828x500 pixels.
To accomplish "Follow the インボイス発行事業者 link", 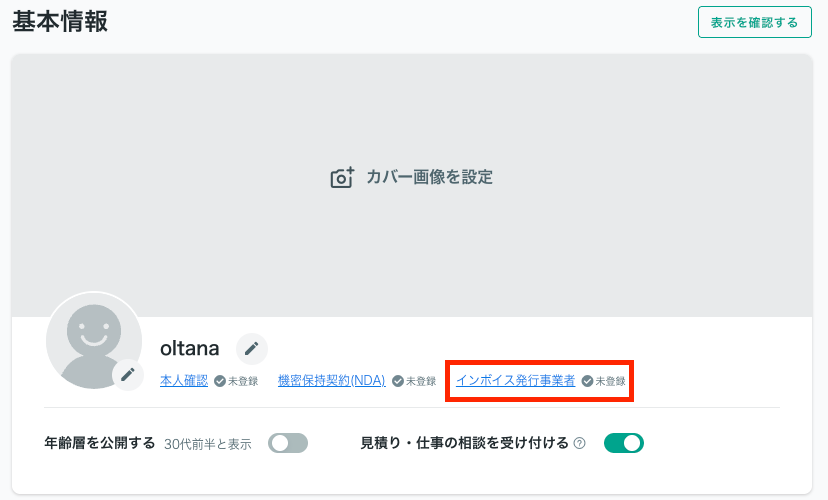I will tap(515, 381).
